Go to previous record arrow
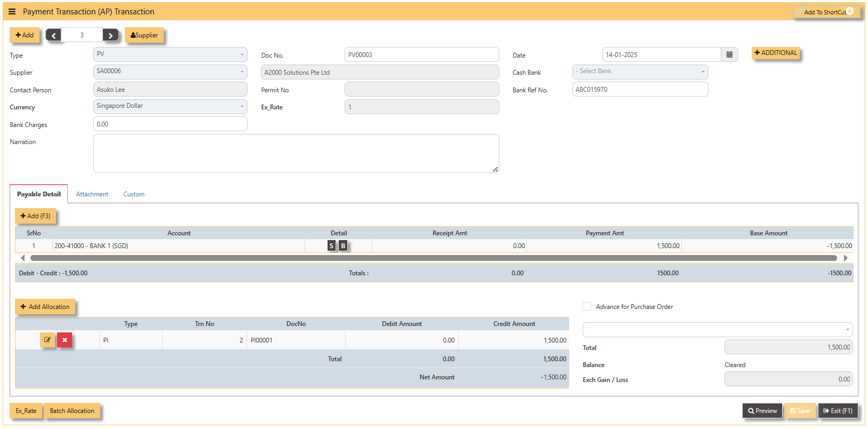 click(x=53, y=35)
